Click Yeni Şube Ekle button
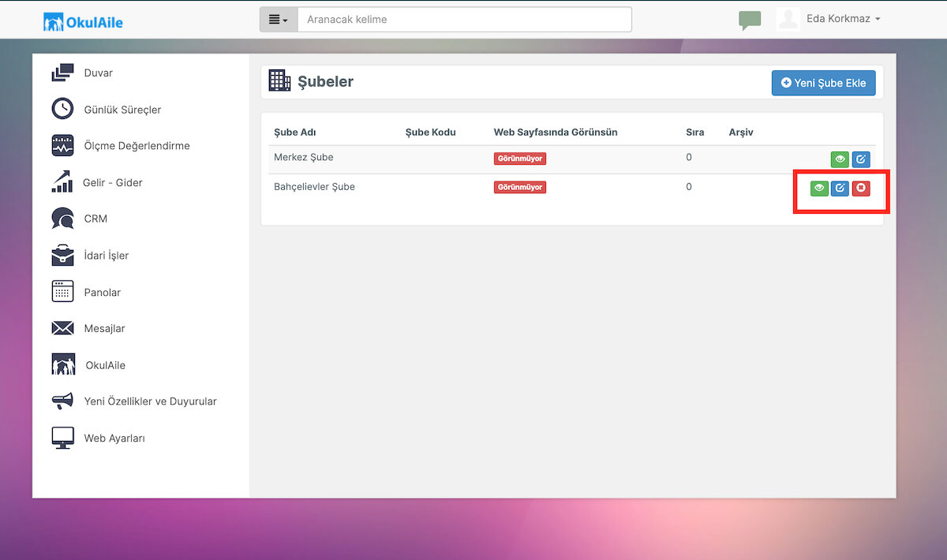The image size is (947, 560). (x=823, y=83)
